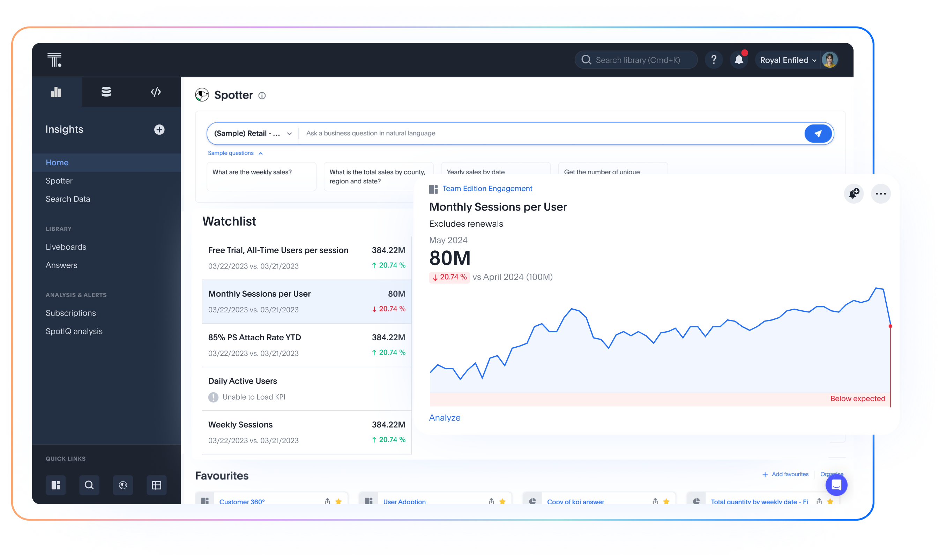Toggle the star on Copy of kpi answer
The image size is (946, 560).
[x=666, y=501]
